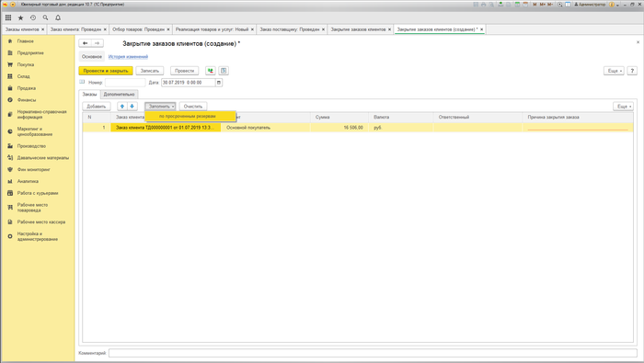Go forward with the right arrow
644x363 pixels.
tap(98, 43)
